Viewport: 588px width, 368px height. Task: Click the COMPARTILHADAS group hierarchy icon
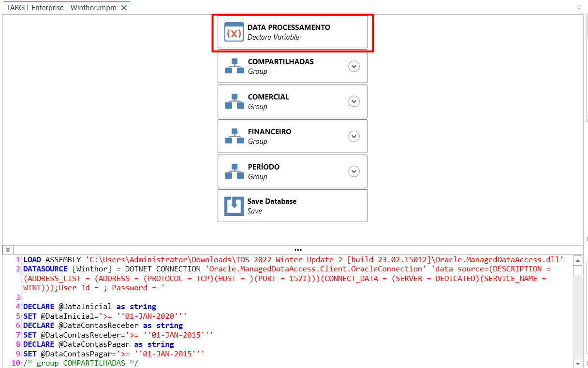point(235,67)
